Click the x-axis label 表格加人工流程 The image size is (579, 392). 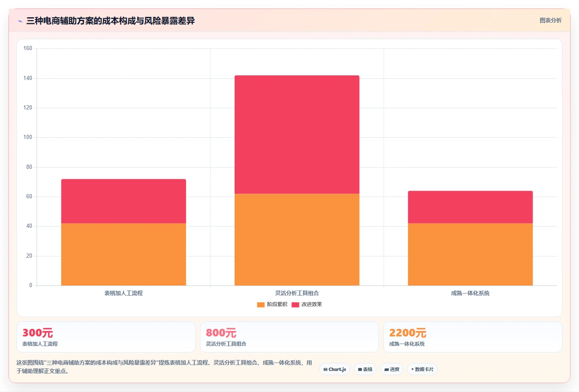click(x=123, y=293)
